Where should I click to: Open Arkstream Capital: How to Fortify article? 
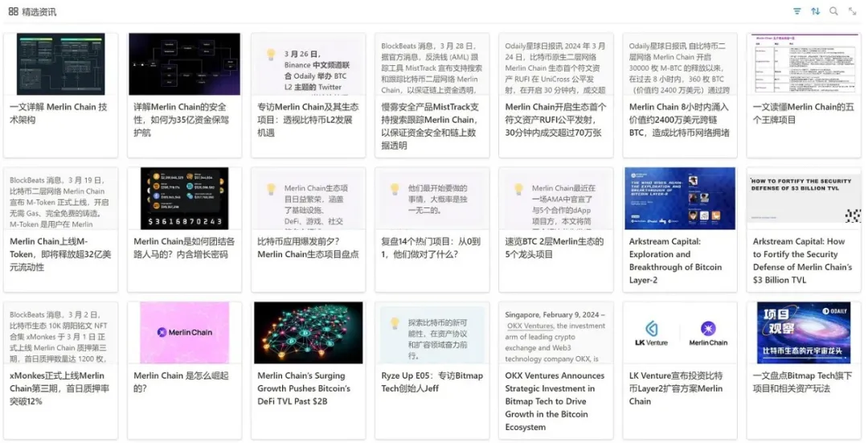[x=803, y=260]
